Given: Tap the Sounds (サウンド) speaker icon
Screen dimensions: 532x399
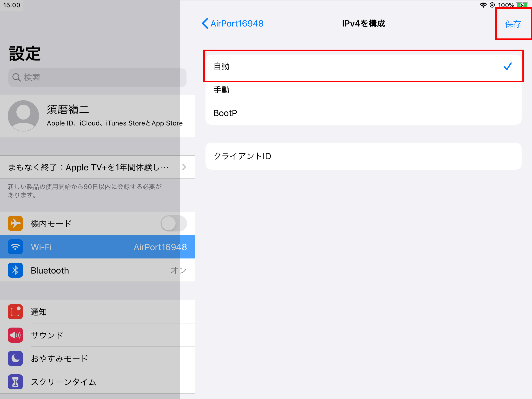Looking at the screenshot, I should point(15,335).
